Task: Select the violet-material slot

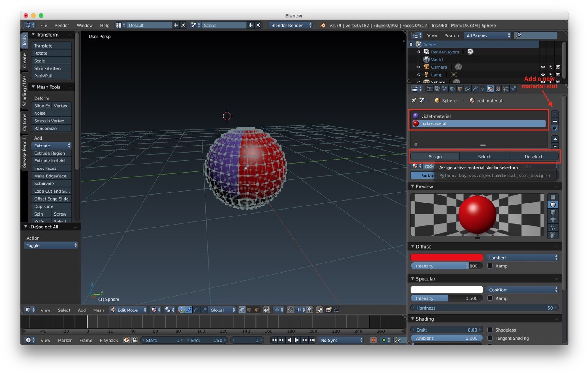Action: click(479, 116)
